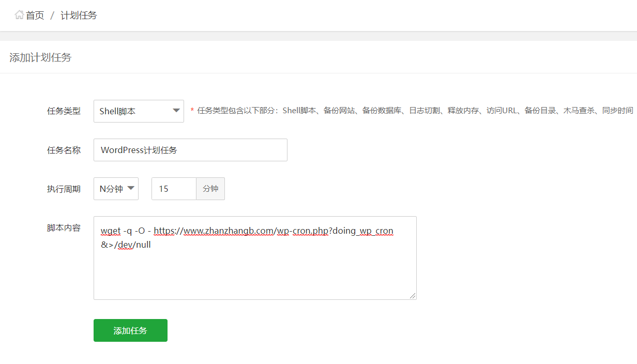The width and height of the screenshot is (637, 364).
Task: Go to 首页 breadcrumb link
Action: click(35, 16)
